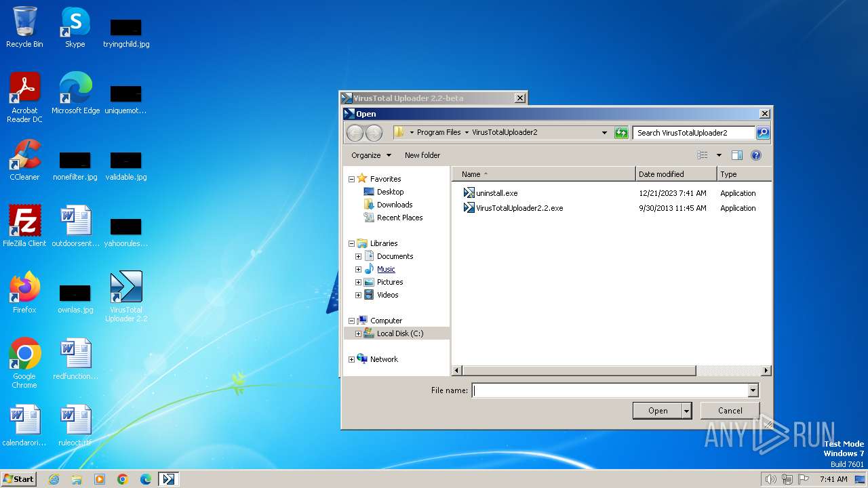
Task: Open Desktop under Favorites
Action: point(390,192)
